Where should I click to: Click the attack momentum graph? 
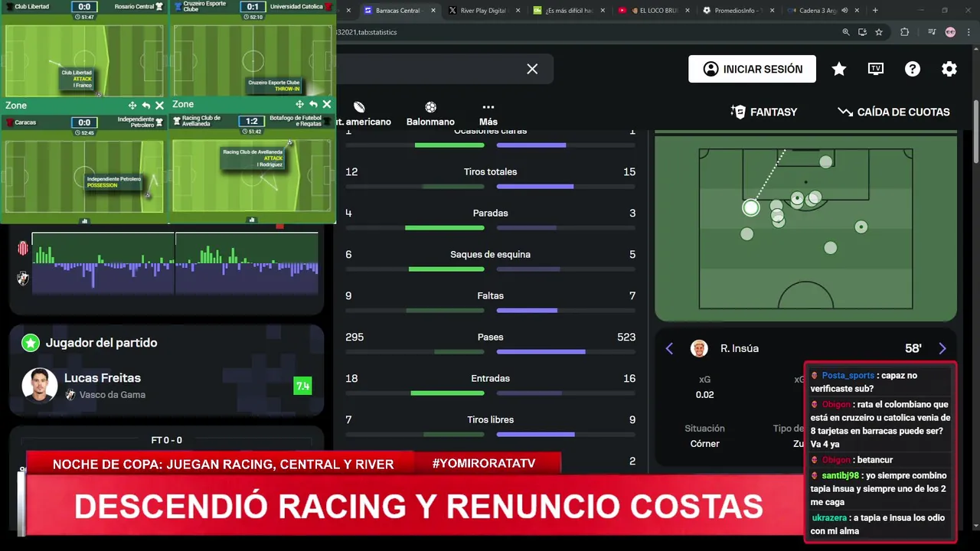click(x=175, y=264)
